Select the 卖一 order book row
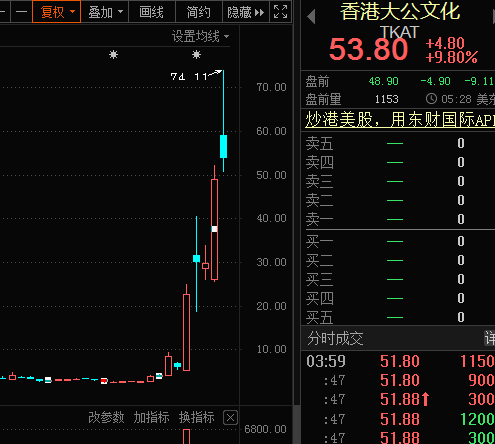495x444 pixels. [x=398, y=220]
